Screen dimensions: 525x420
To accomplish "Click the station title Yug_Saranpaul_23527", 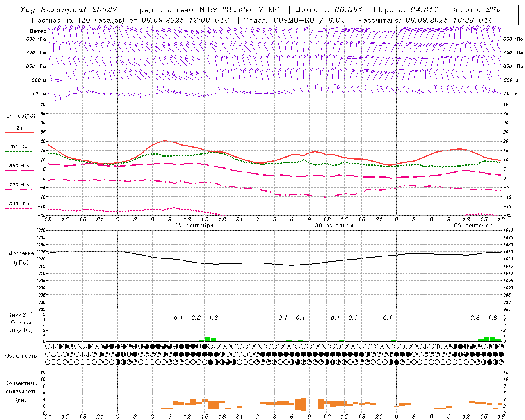I will pyautogui.click(x=69, y=10).
